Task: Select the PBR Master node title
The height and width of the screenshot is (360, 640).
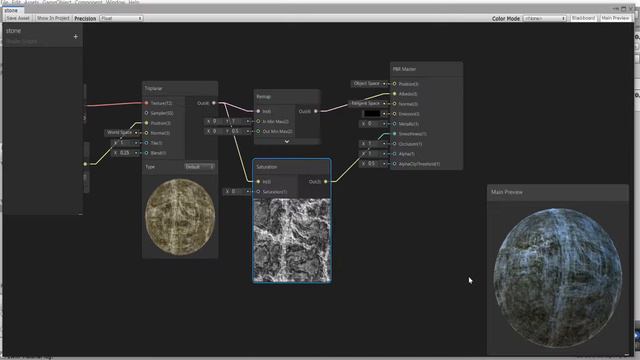Action: [404, 69]
